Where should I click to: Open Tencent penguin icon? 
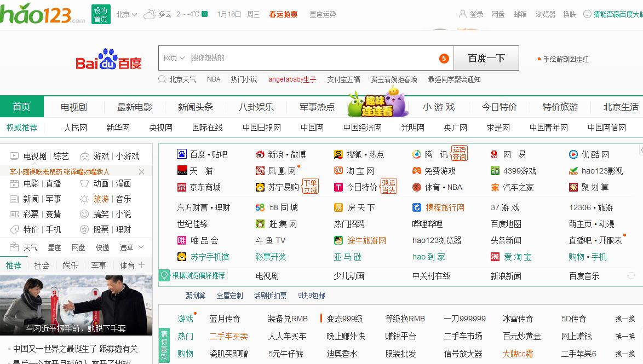tap(417, 154)
